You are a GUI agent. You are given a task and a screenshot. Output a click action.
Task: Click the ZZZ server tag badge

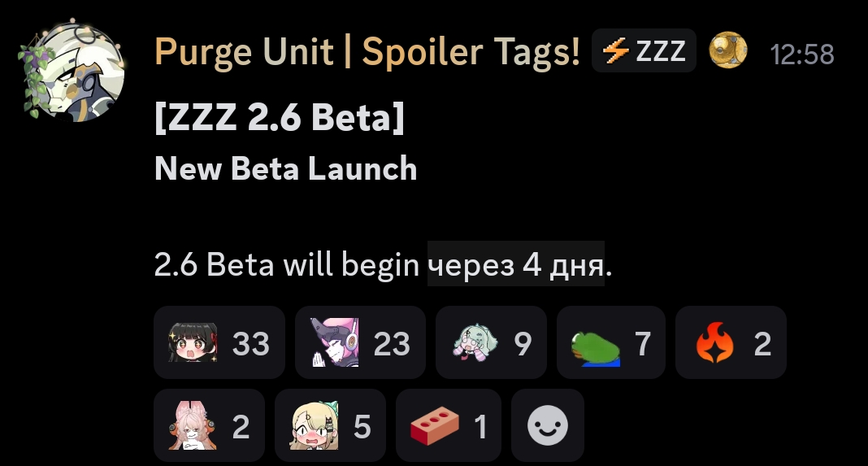(x=644, y=51)
